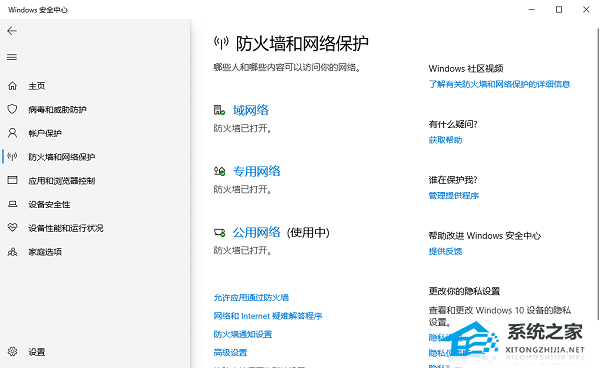Click 获取帮助 link
600x368 pixels.
tap(445, 140)
